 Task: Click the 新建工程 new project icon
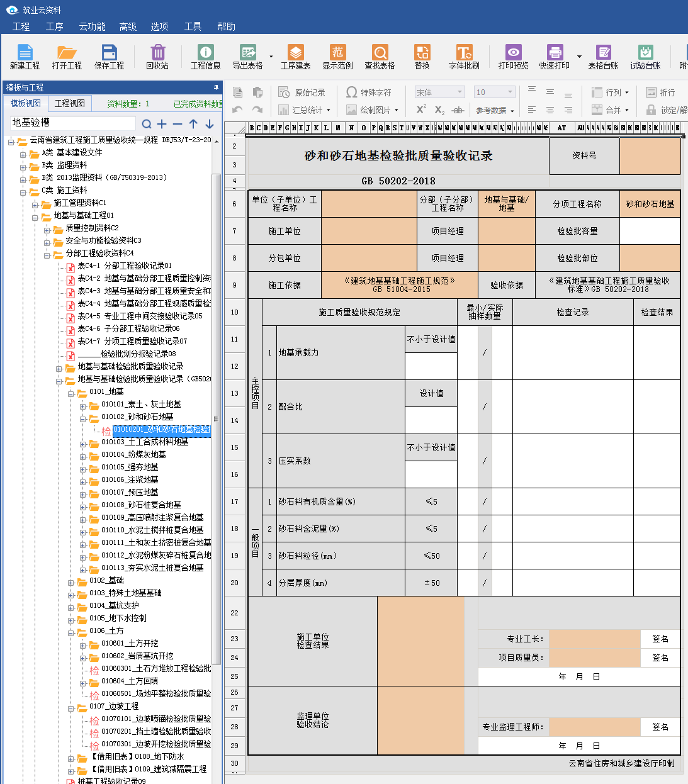25,57
